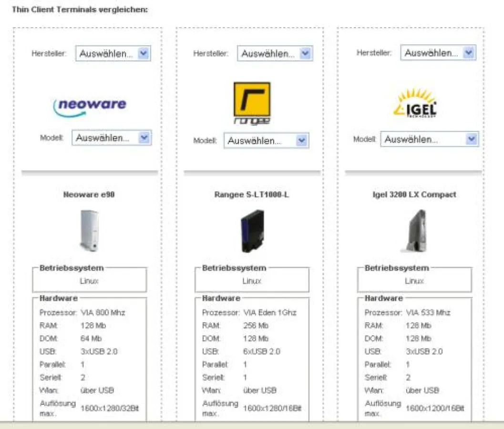Screen dimensions: 504x429
Task: Open the Hersteller dropdown in the first column
Action: coord(113,53)
